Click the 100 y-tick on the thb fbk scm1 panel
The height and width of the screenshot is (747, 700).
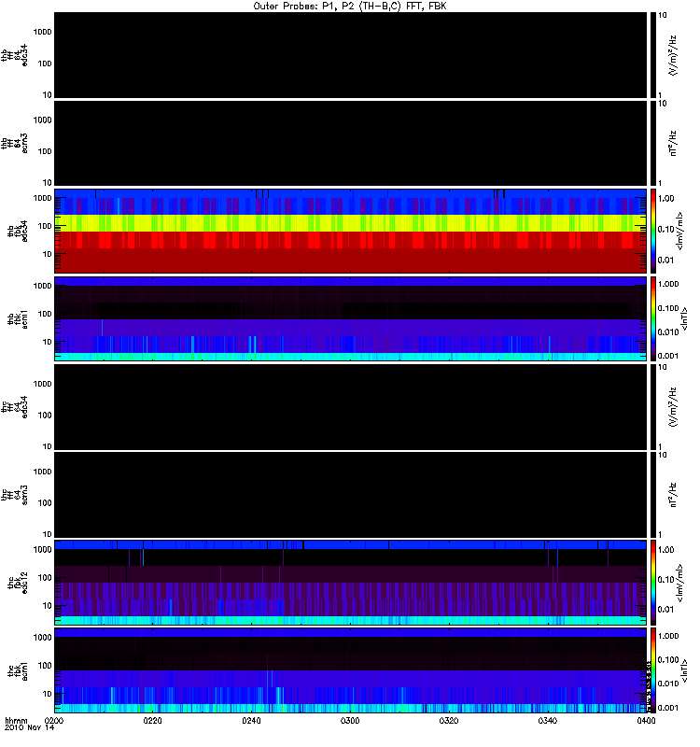(45, 314)
